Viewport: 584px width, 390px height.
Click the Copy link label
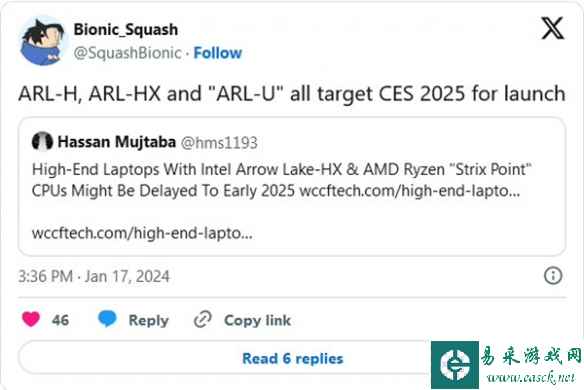tap(257, 320)
